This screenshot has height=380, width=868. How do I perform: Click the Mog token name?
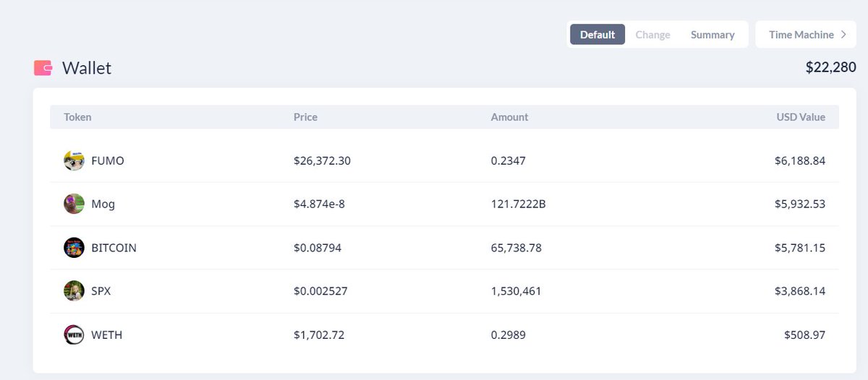pos(103,204)
